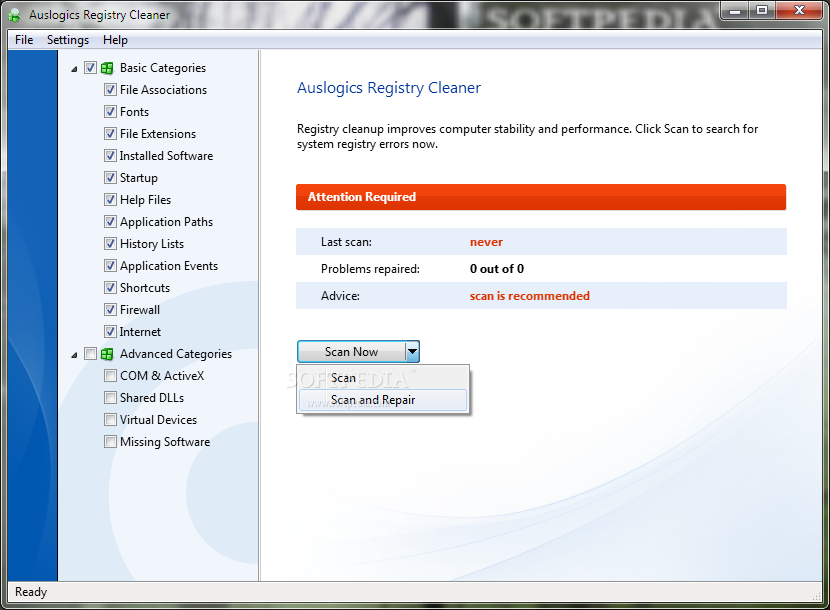Enable the Missing Software checkbox
The width and height of the screenshot is (830, 610).
tap(110, 442)
